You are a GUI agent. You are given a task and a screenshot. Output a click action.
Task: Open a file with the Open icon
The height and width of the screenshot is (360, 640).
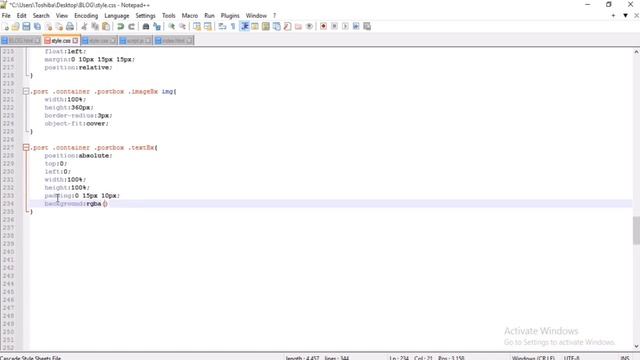[16, 27]
